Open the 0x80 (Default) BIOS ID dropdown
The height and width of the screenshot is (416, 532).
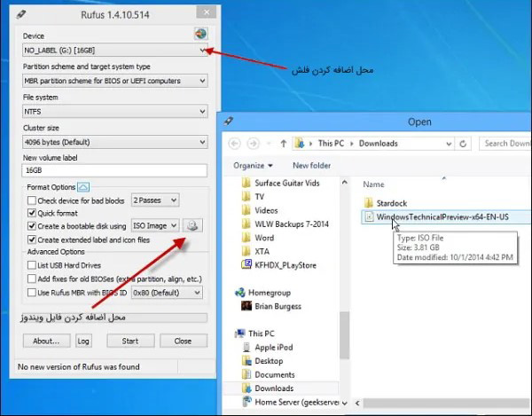click(167, 293)
